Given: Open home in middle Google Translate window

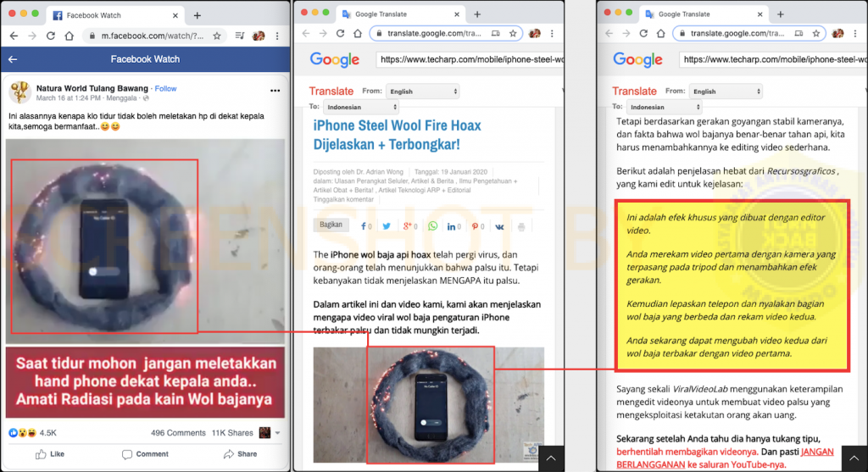Looking at the screenshot, I should click(x=358, y=34).
